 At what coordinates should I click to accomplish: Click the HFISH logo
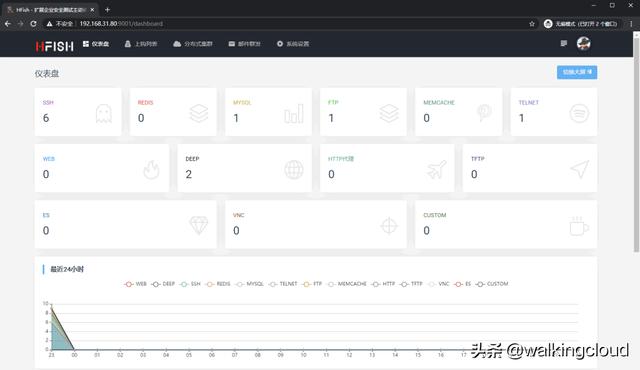click(54, 46)
